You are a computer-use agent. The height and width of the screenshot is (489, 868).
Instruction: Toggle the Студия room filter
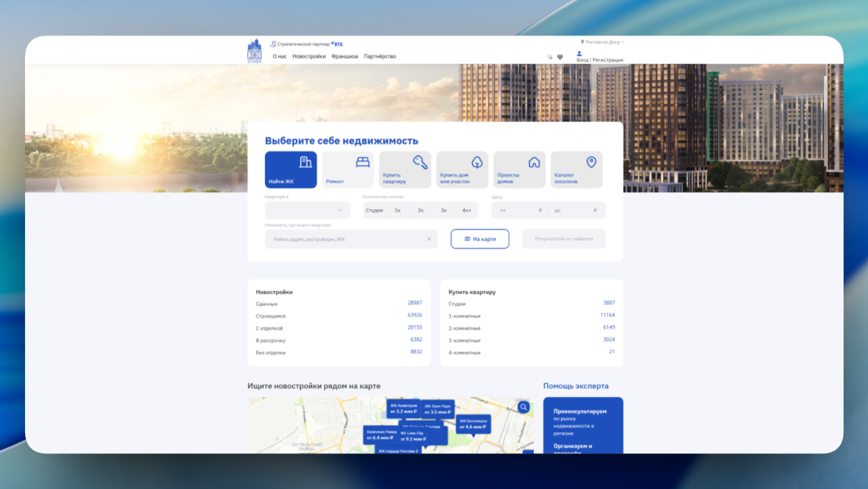coord(374,211)
